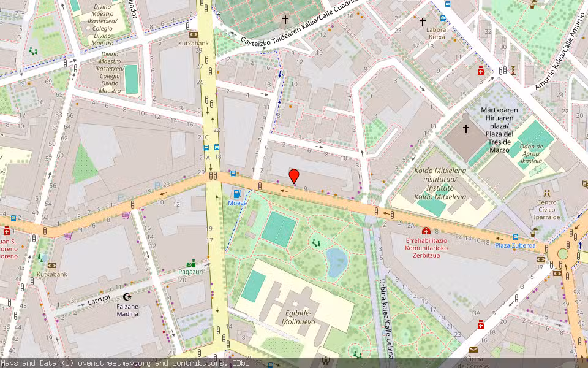Click the Martxoaren Hiruaren plaza label

[499, 130]
